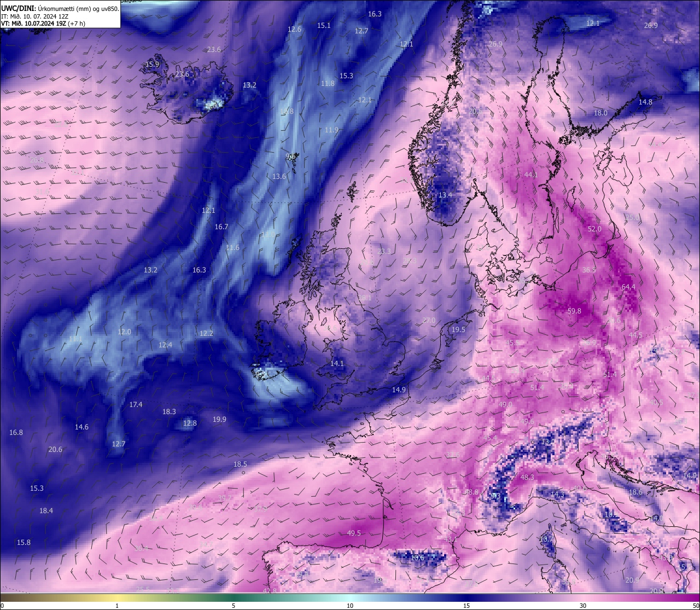Click the 14.6 value on the map
Image resolution: width=700 pixels, height=610 pixels.
(81, 427)
